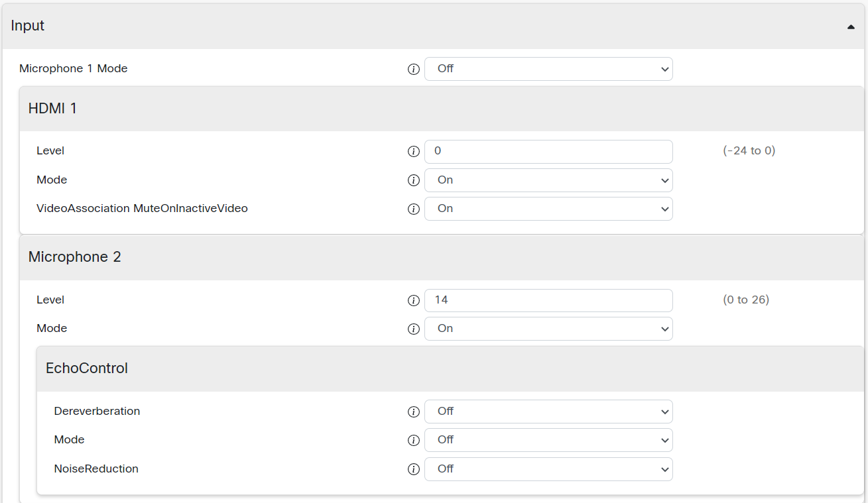Open the EchoControl Mode dropdown
Screen dimensions: 868x503
548,440
